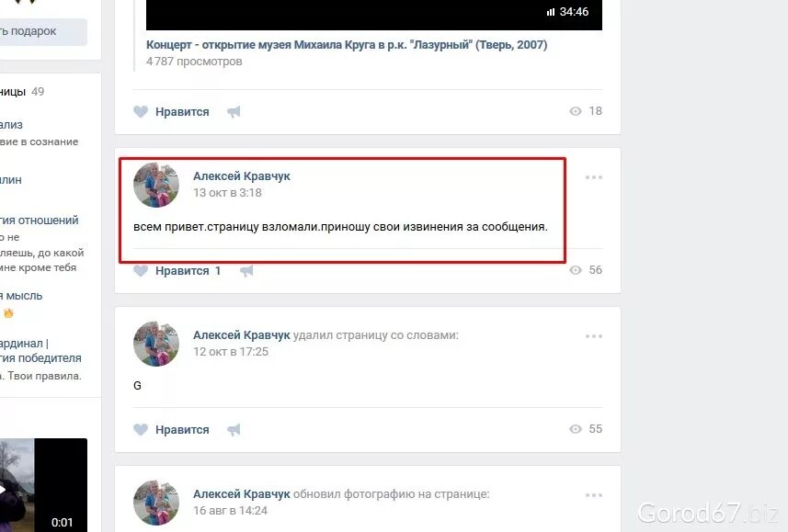788x532 pixels.
Task: Click the send gift button in sidebar
Action: click(x=42, y=31)
